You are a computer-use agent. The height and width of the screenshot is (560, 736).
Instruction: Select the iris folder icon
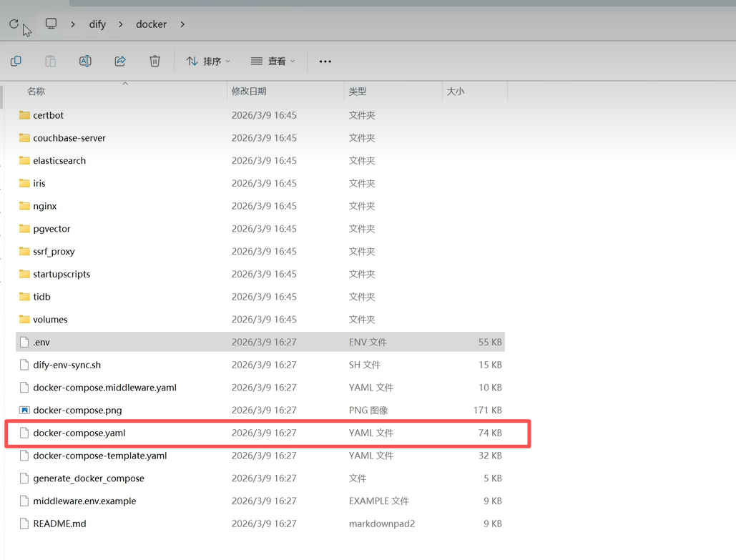(x=24, y=183)
